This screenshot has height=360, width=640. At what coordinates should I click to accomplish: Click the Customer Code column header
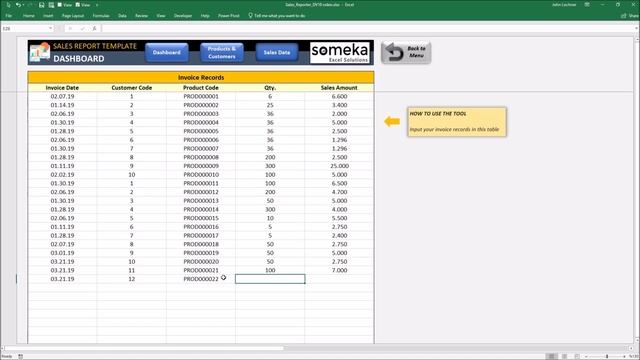131,88
